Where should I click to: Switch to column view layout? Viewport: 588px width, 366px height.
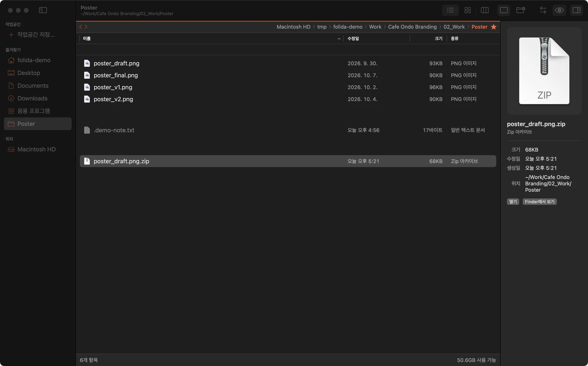(485, 10)
